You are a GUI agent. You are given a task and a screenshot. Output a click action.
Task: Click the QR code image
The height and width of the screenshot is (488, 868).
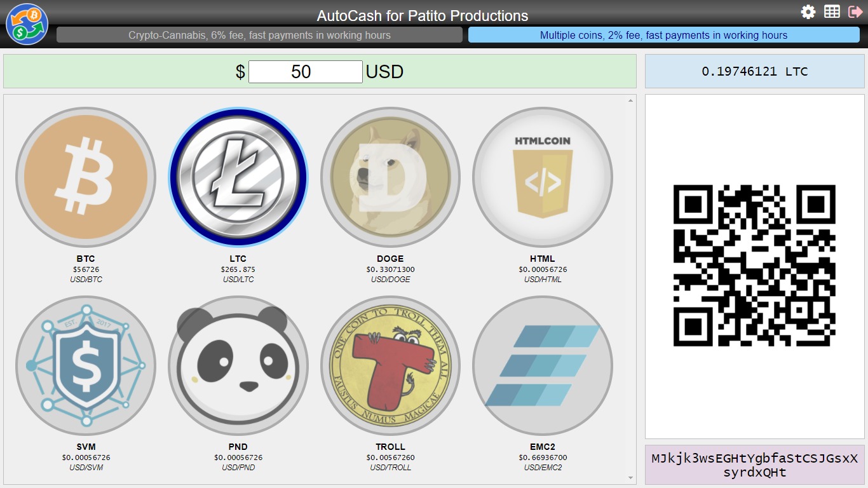[x=754, y=266]
